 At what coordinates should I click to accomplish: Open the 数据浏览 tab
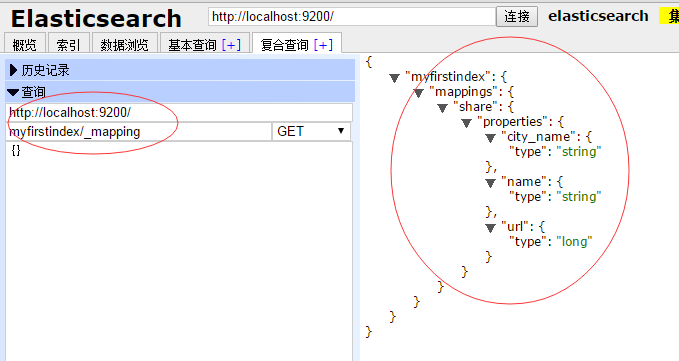click(x=125, y=44)
